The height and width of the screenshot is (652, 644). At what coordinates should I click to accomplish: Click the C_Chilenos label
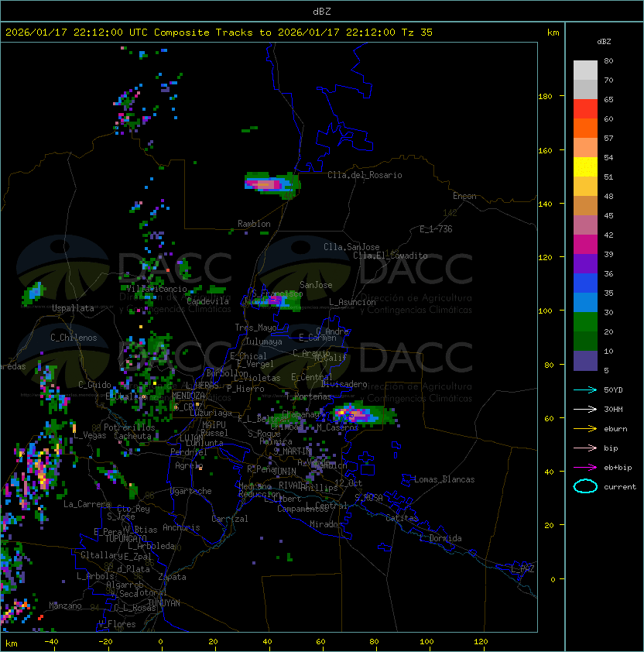click(x=74, y=338)
